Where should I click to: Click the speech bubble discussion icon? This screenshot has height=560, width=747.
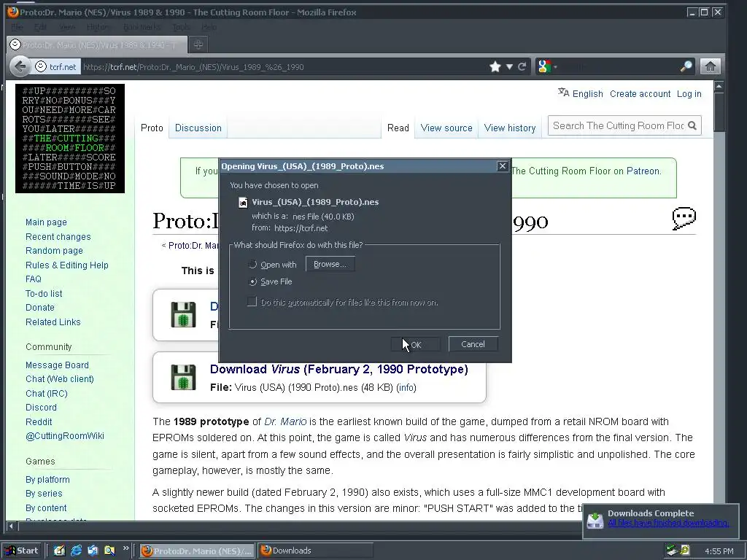(684, 219)
